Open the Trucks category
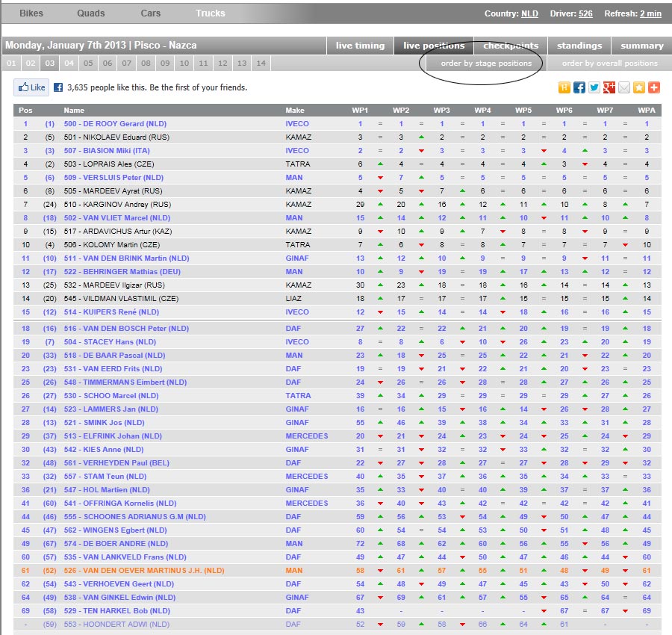This screenshot has height=635, width=672. tap(210, 13)
